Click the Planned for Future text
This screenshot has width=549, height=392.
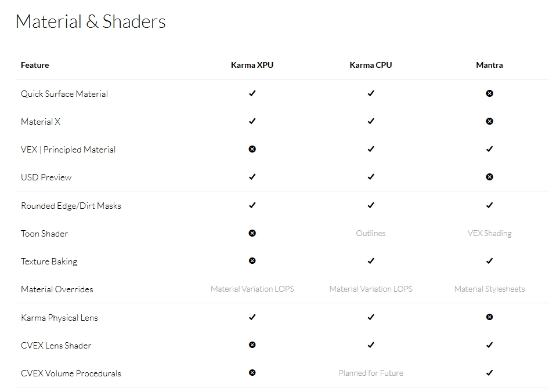click(x=371, y=373)
